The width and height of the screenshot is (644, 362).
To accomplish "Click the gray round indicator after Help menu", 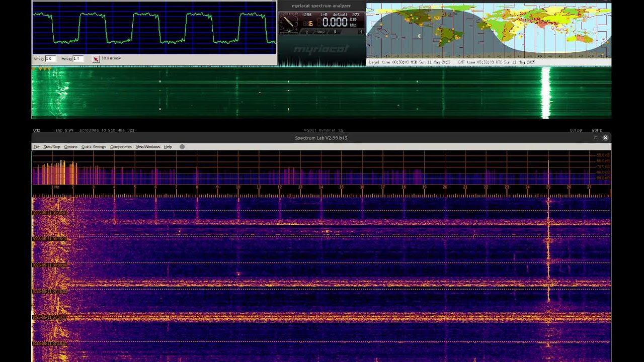I will (182, 147).
